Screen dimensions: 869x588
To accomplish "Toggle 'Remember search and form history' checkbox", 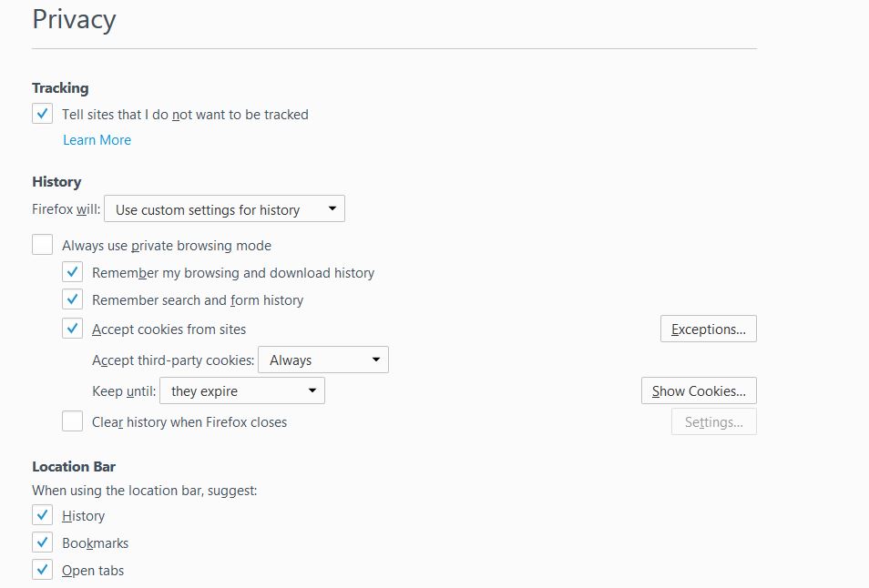I will click(x=72, y=299).
